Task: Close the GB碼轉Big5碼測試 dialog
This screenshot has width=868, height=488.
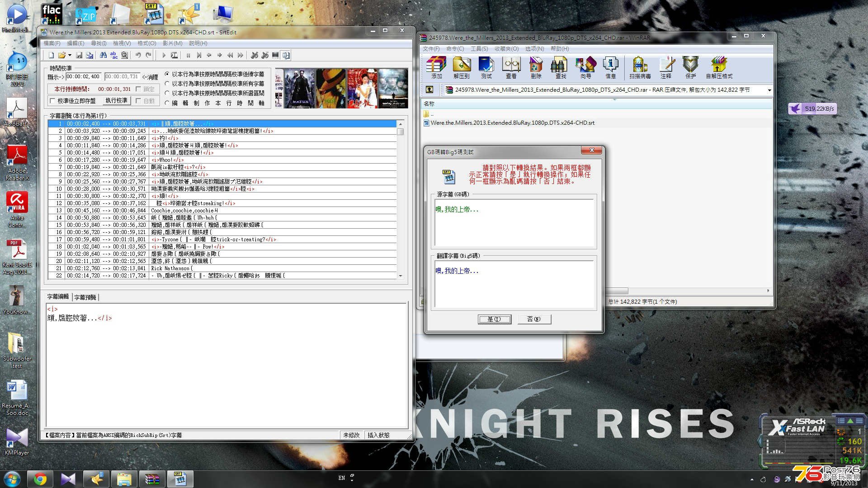Action: point(591,150)
